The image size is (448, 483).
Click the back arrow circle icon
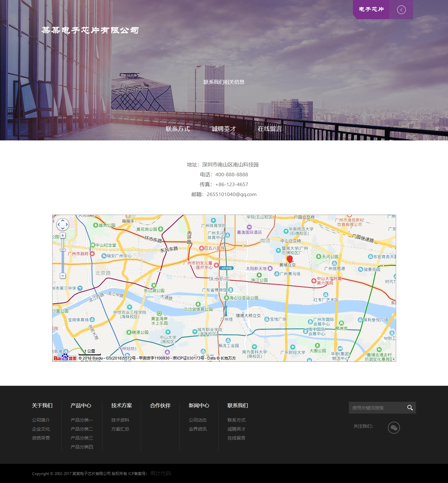tap(401, 10)
